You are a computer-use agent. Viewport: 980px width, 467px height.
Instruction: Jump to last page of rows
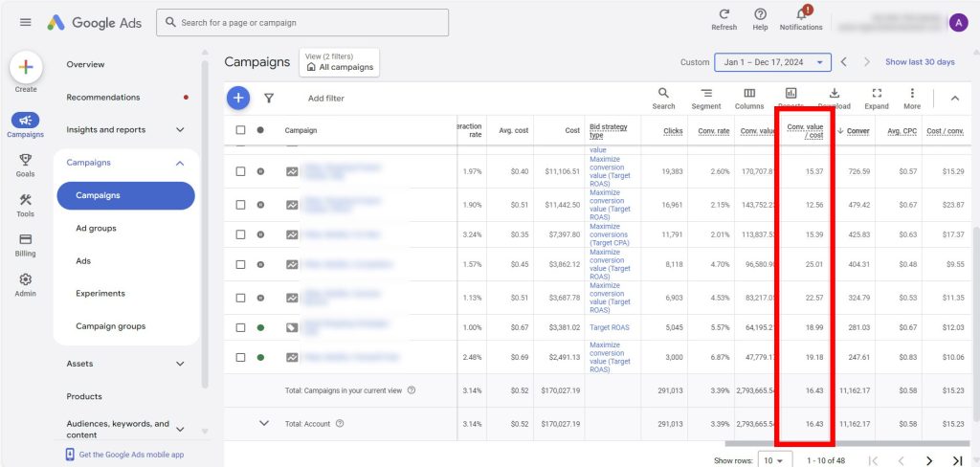pyautogui.click(x=957, y=460)
